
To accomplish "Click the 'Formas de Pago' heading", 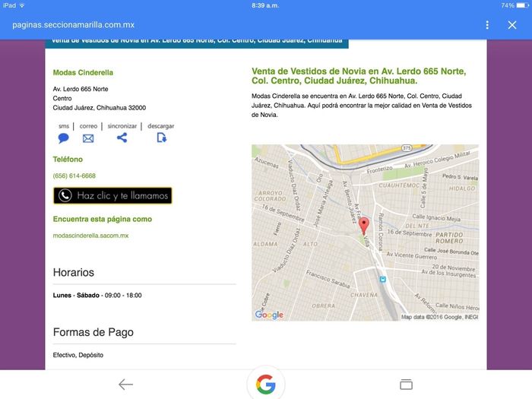I will pos(93,332).
